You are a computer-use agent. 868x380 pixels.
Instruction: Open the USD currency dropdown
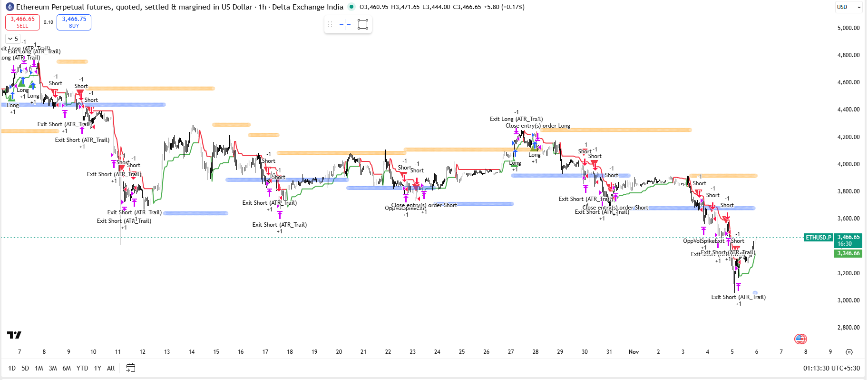click(848, 7)
